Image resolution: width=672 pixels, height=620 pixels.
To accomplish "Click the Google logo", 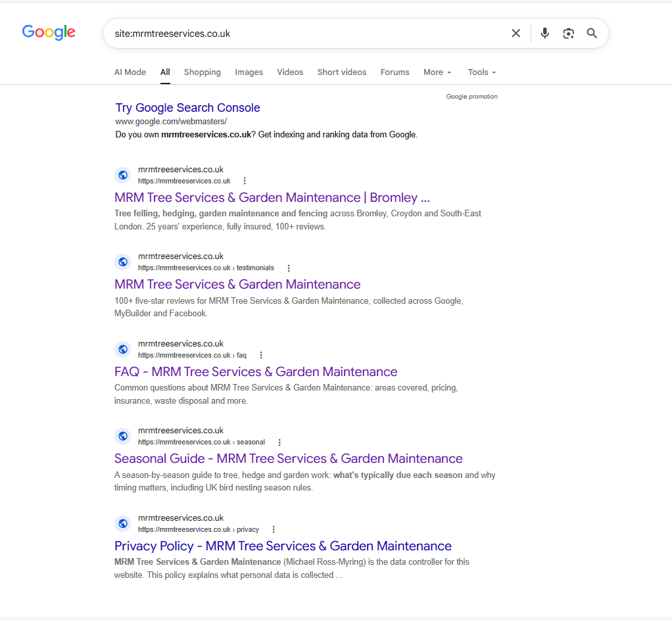I will 49,32.
